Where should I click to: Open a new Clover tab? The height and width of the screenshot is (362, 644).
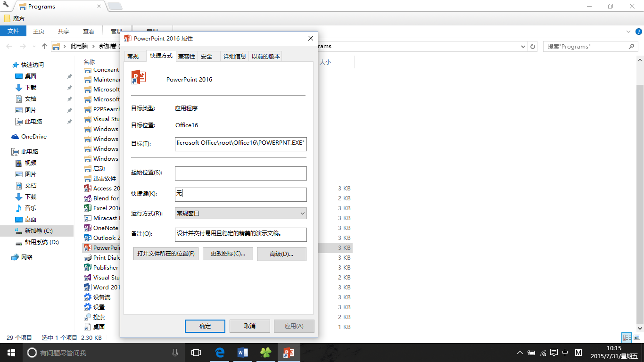click(115, 6)
